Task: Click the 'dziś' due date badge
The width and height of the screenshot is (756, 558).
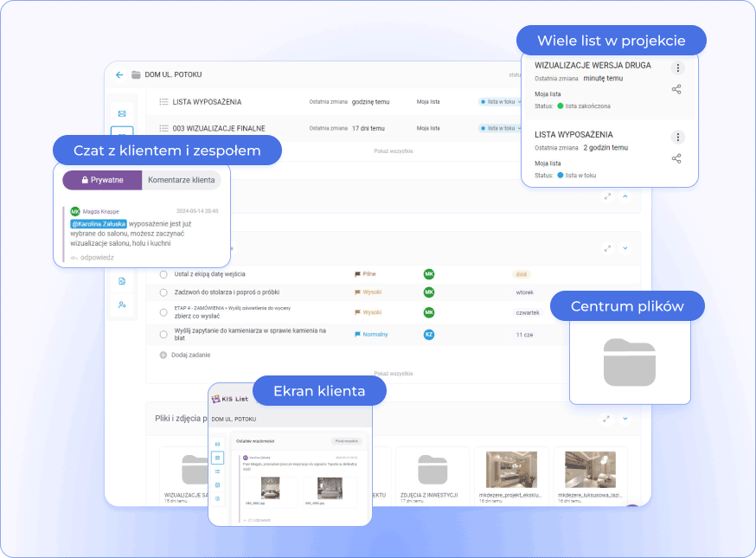Action: pos(522,274)
